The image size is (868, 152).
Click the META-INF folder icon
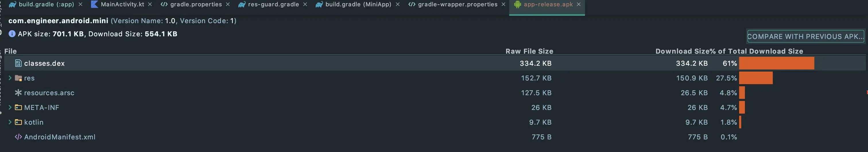pos(18,107)
